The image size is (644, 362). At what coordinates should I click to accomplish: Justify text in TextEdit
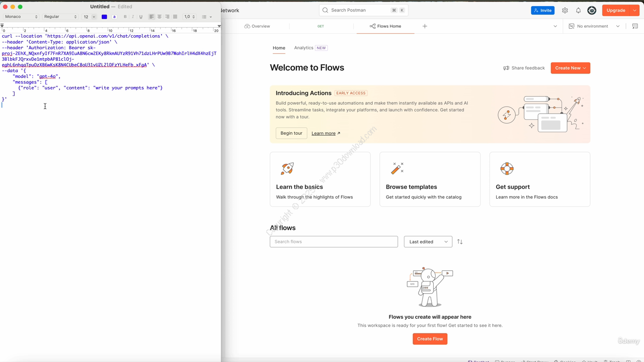click(175, 17)
